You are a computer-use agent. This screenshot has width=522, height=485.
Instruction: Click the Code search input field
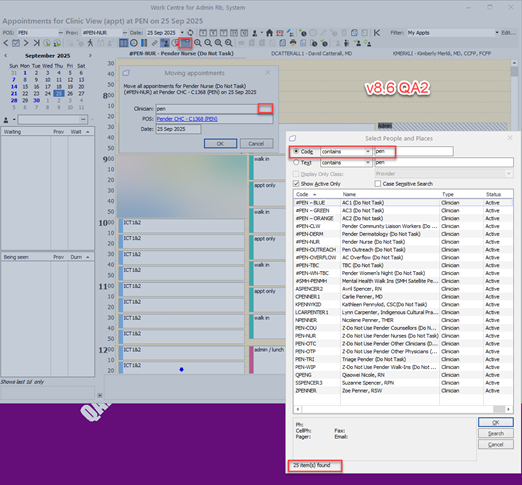pyautogui.click(x=414, y=151)
